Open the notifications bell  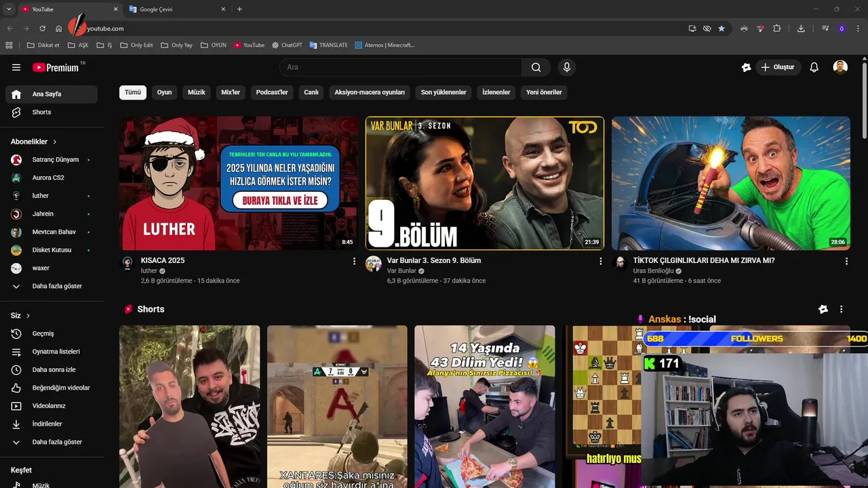(x=814, y=67)
